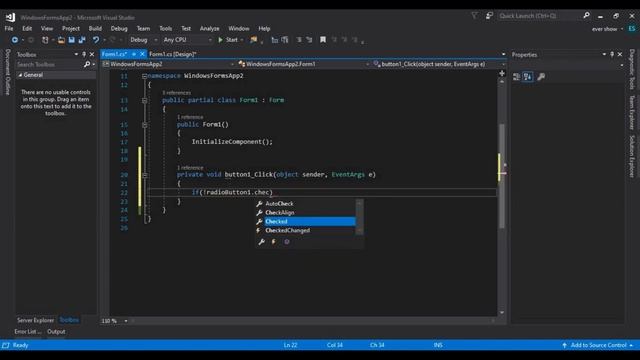
Task: Click the Save icon in toolbar
Action: pos(71,40)
